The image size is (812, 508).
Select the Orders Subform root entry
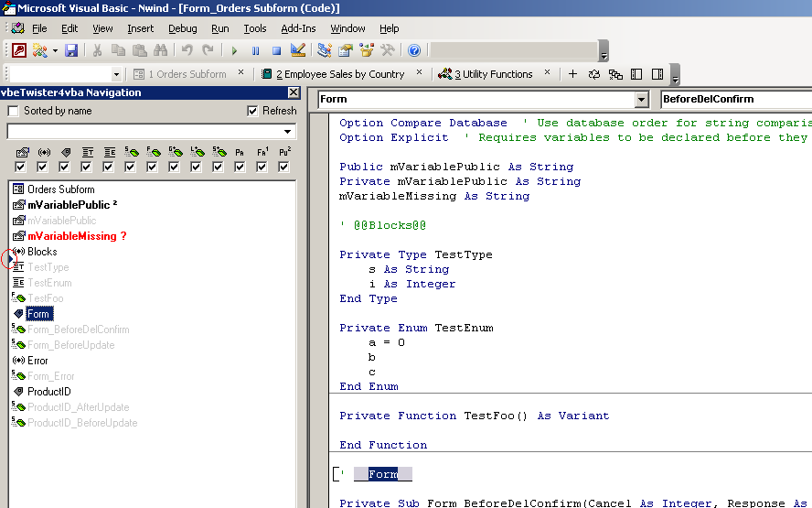[60, 189]
